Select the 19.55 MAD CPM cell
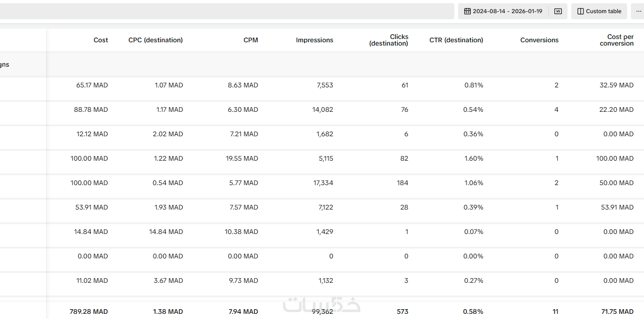644x319 pixels. point(242,158)
